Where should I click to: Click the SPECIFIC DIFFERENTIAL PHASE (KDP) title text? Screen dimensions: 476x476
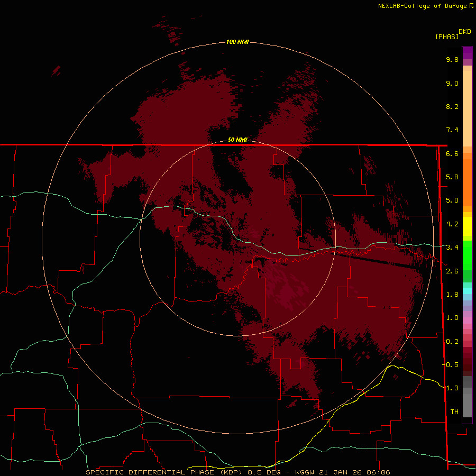coord(164,472)
